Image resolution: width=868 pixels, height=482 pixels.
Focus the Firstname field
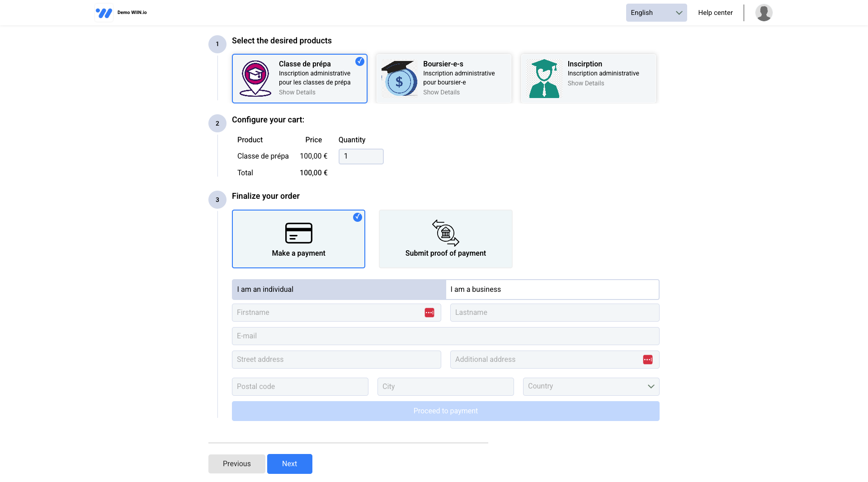tap(336, 313)
